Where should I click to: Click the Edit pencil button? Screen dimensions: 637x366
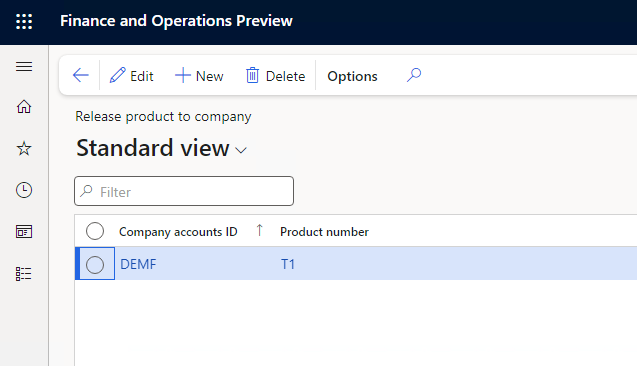coord(132,76)
